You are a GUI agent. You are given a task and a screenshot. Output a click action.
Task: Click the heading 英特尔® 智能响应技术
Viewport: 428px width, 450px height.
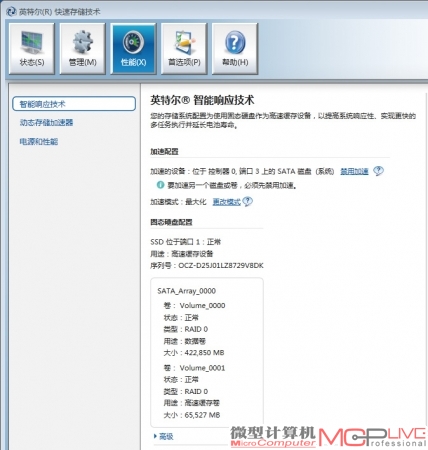(x=202, y=100)
